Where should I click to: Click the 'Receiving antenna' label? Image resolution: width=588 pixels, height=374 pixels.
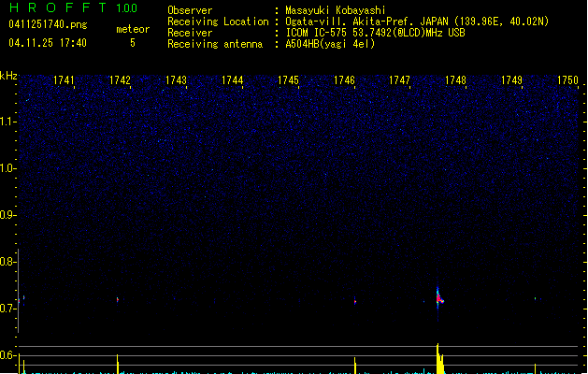click(215, 44)
